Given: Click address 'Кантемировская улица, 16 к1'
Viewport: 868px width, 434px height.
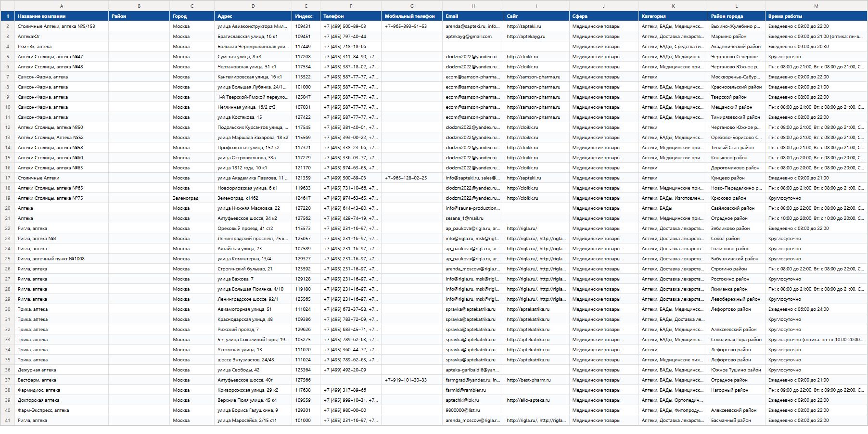Looking at the screenshot, I should (253, 77).
